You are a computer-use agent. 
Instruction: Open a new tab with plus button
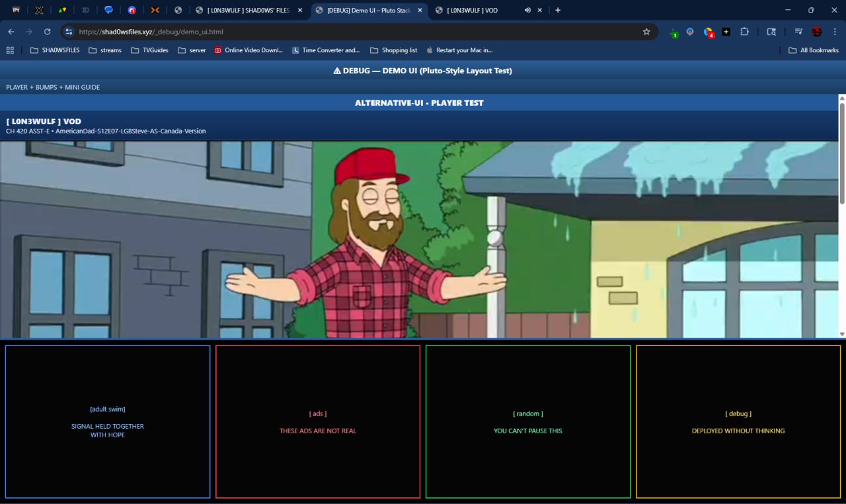pos(558,11)
